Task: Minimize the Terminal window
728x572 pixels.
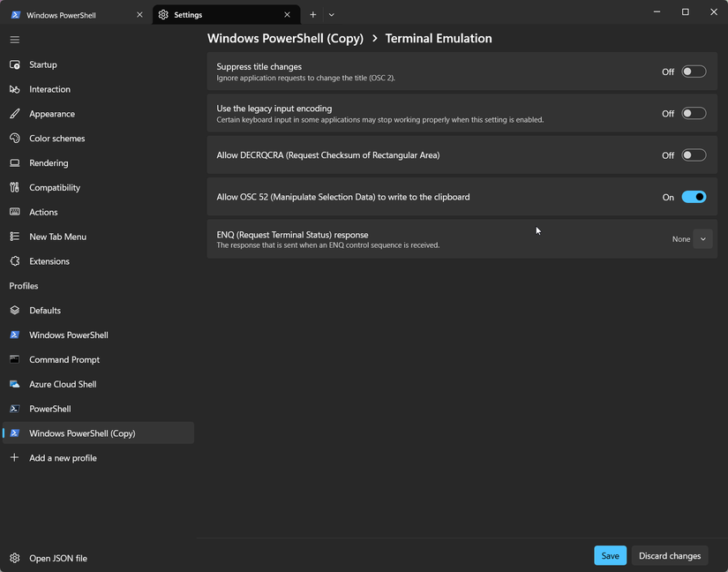Action: pos(657,12)
